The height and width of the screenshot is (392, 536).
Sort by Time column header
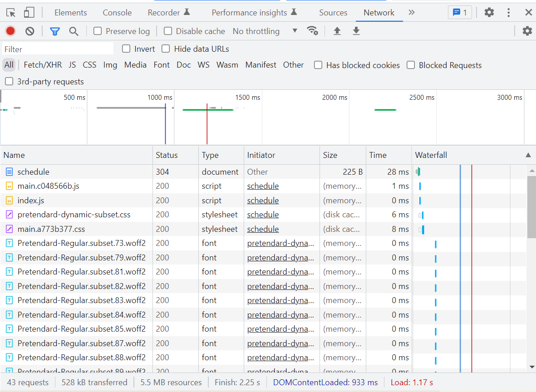point(388,155)
